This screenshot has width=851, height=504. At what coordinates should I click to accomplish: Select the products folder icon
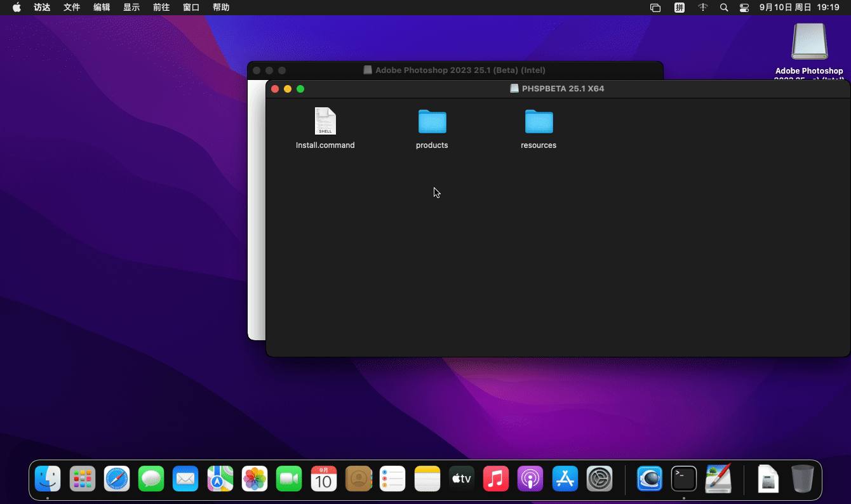(x=432, y=121)
